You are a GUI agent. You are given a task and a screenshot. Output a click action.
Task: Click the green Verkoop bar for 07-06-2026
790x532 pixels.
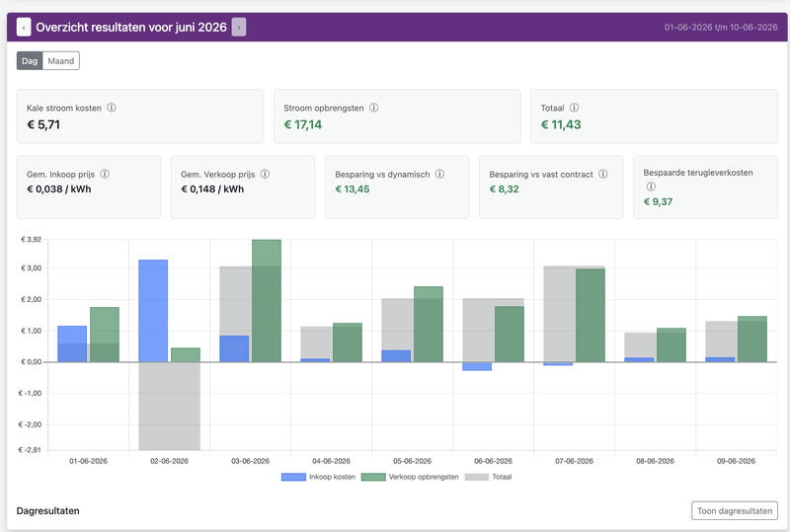coord(591,316)
